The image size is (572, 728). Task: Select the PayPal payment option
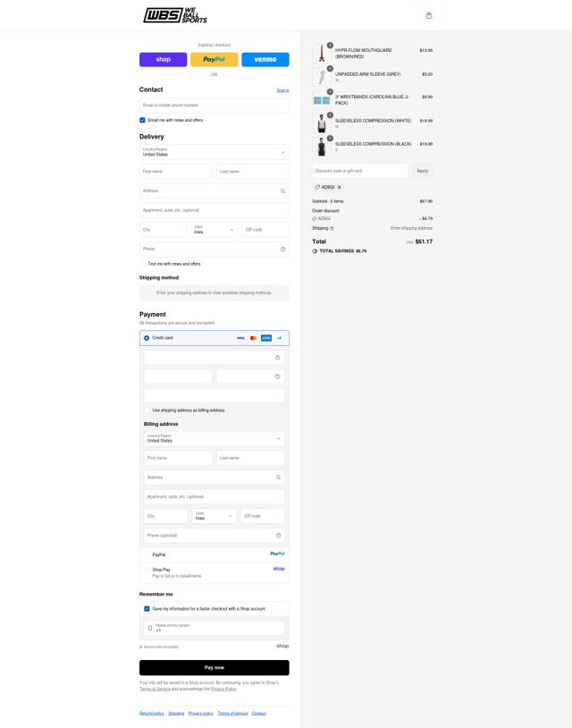point(147,554)
